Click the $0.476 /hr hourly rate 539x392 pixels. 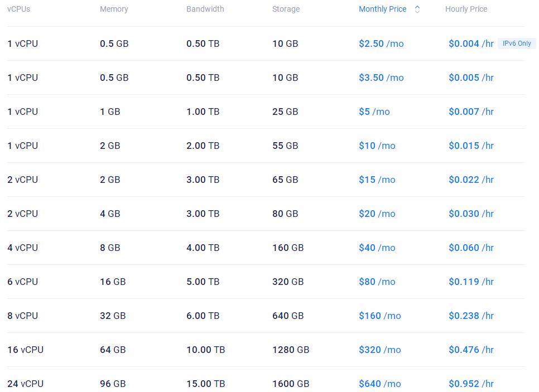pos(471,350)
